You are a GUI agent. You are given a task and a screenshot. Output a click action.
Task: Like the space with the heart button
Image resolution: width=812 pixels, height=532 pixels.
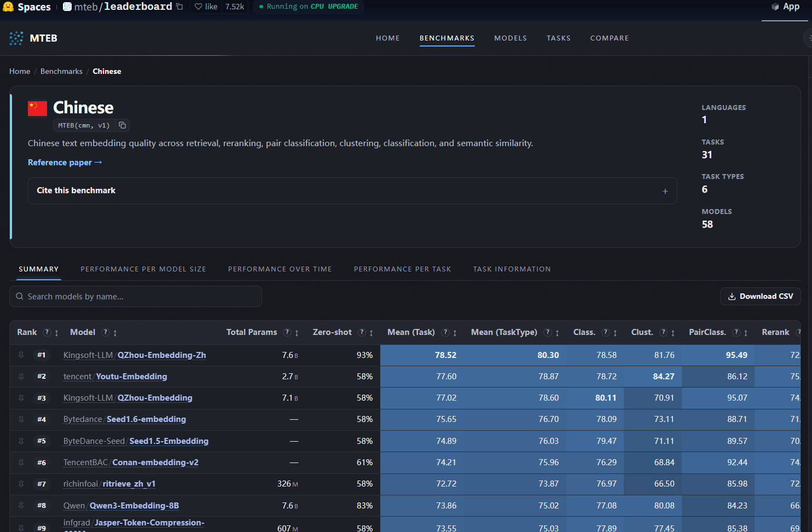click(206, 7)
